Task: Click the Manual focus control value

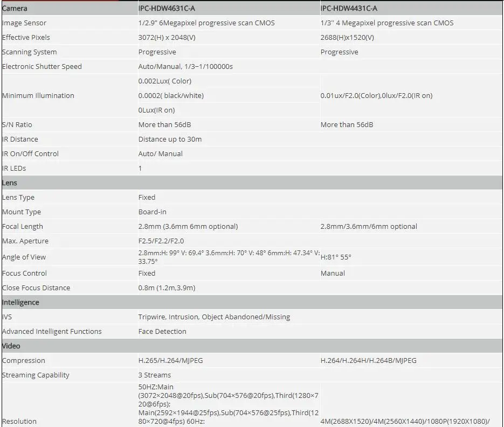Action: 333,273
